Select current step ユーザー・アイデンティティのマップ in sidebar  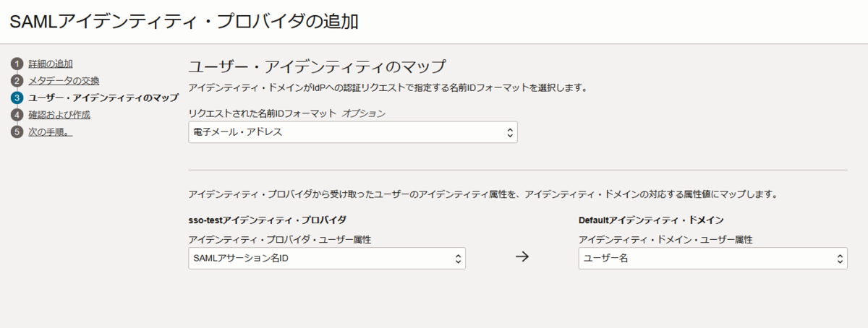[x=103, y=98]
